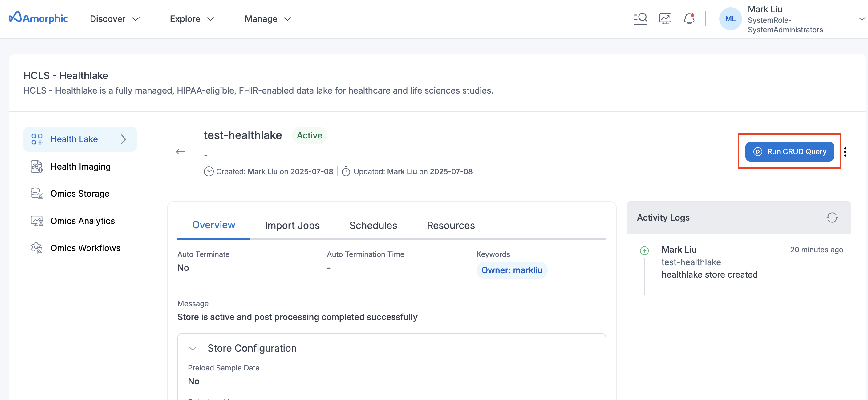Image resolution: width=868 pixels, height=400 pixels.
Task: Go to Omics Storage section
Action: click(x=79, y=194)
